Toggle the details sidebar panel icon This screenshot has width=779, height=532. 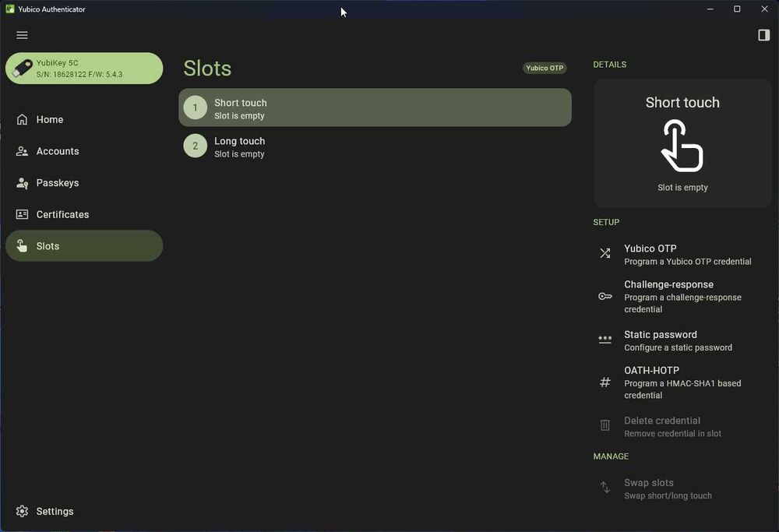(763, 35)
